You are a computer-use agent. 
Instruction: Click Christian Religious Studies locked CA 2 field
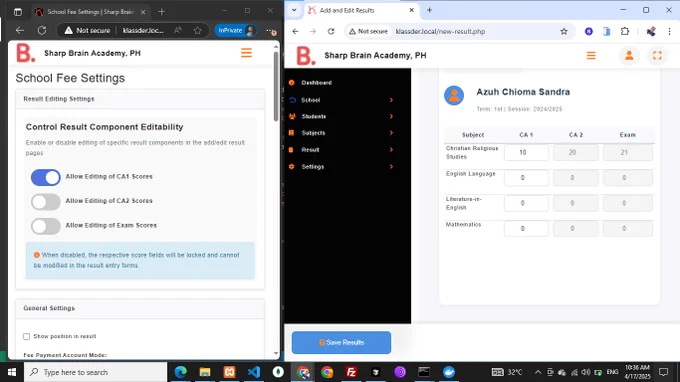pyautogui.click(x=575, y=153)
